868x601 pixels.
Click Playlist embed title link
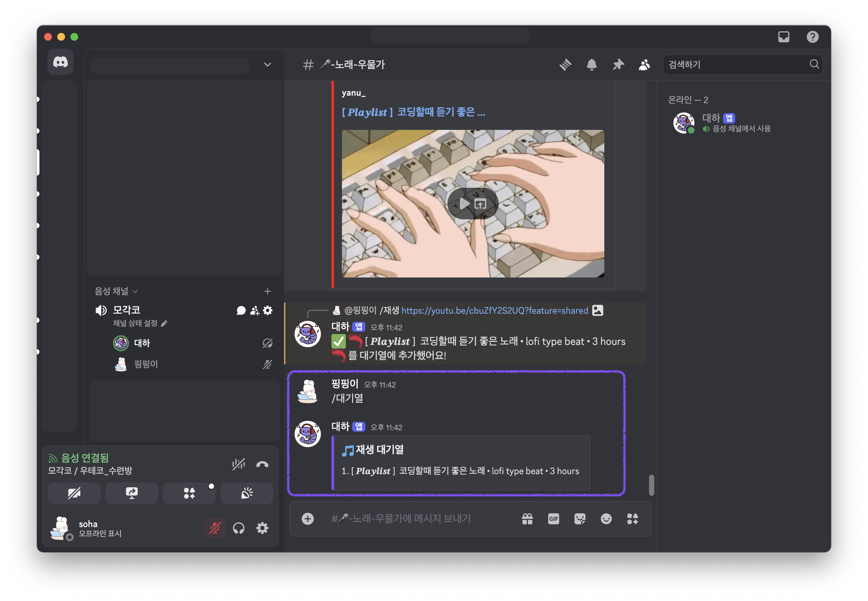(x=414, y=112)
